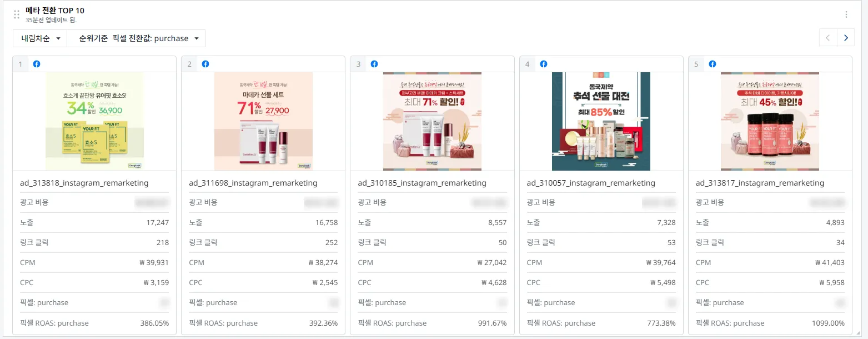The height and width of the screenshot is (339, 868).
Task: Click the Facebook icon on card 4
Action: (544, 64)
